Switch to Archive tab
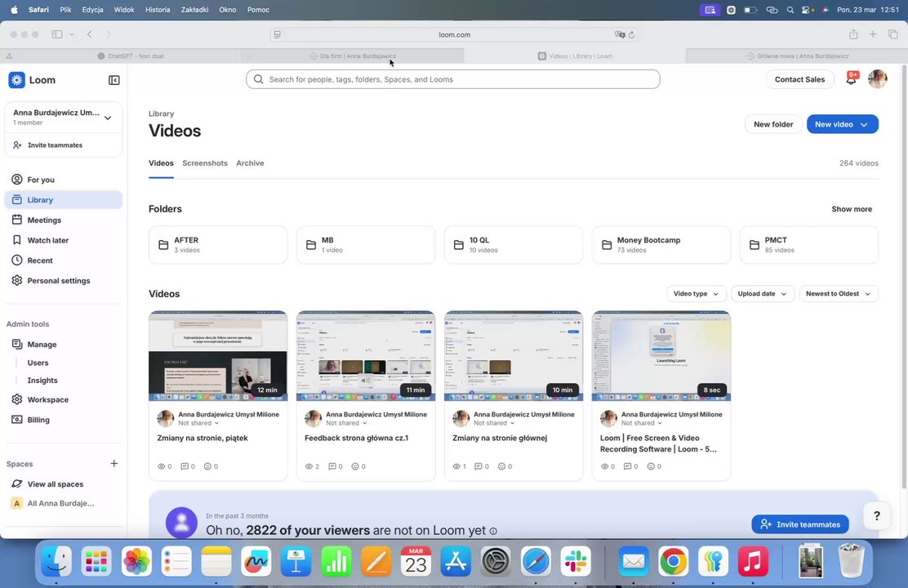 (x=250, y=163)
